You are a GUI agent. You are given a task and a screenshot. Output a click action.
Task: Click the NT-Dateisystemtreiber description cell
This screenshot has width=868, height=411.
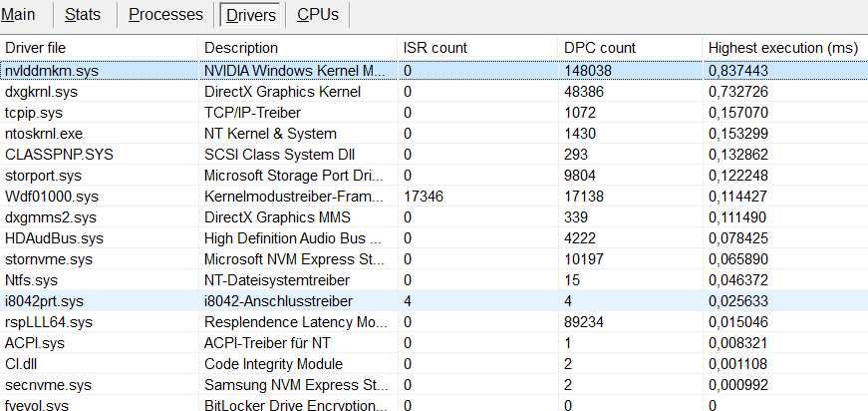point(277,280)
